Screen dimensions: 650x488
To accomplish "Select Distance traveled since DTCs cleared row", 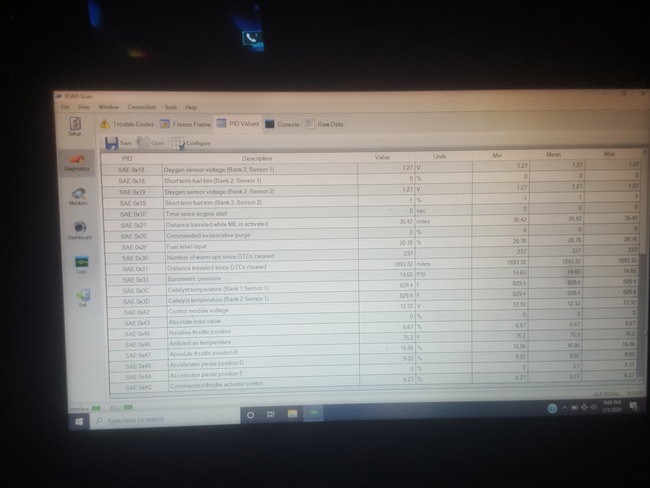I will point(373,265).
